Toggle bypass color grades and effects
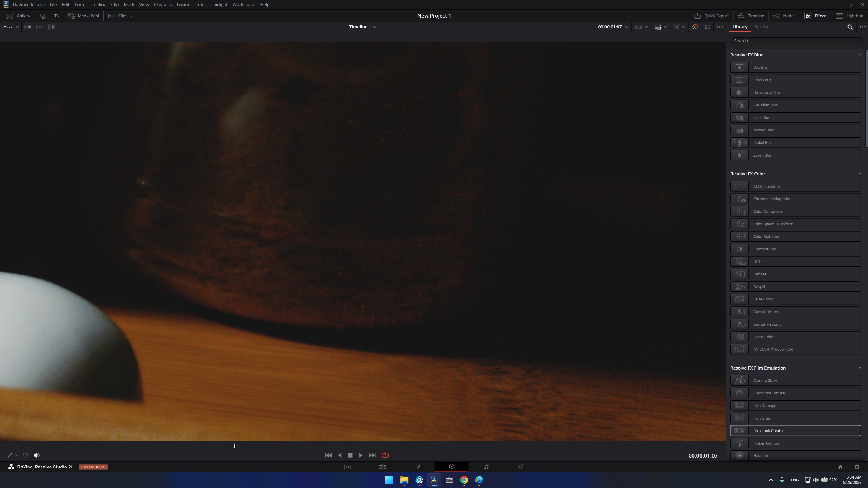Viewport: 868px width, 488px height. 695,27
